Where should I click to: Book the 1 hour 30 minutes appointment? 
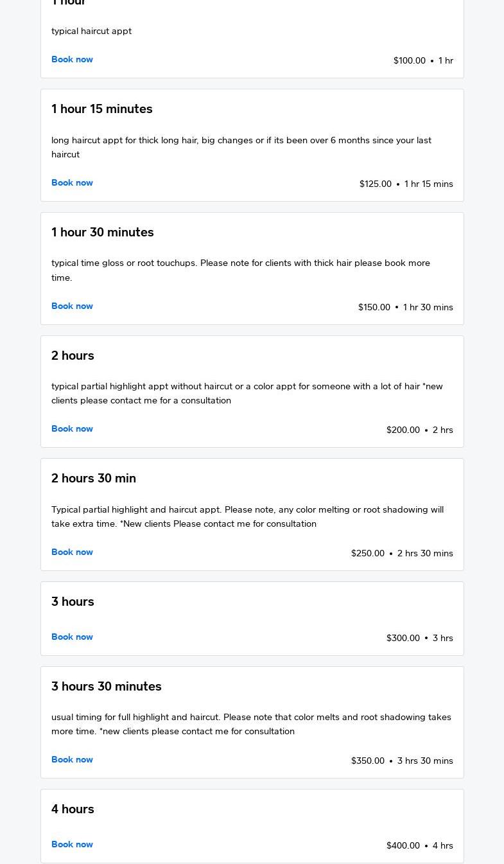72,306
